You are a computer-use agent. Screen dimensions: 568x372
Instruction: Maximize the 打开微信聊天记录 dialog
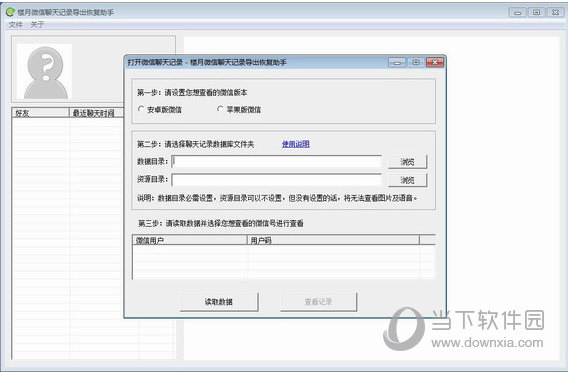point(416,62)
